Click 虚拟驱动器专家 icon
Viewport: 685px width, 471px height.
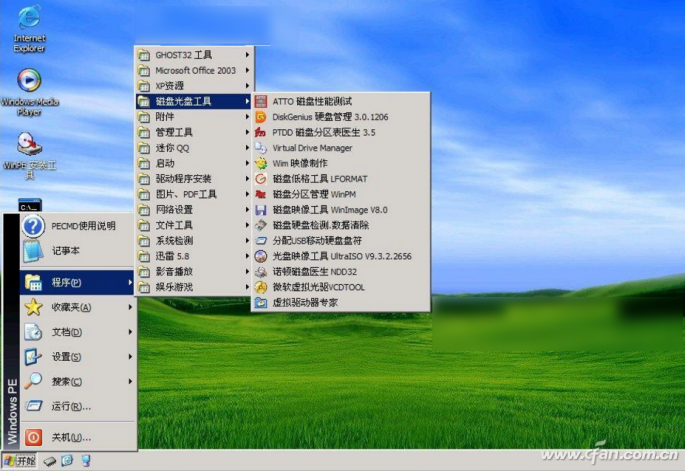[261, 302]
